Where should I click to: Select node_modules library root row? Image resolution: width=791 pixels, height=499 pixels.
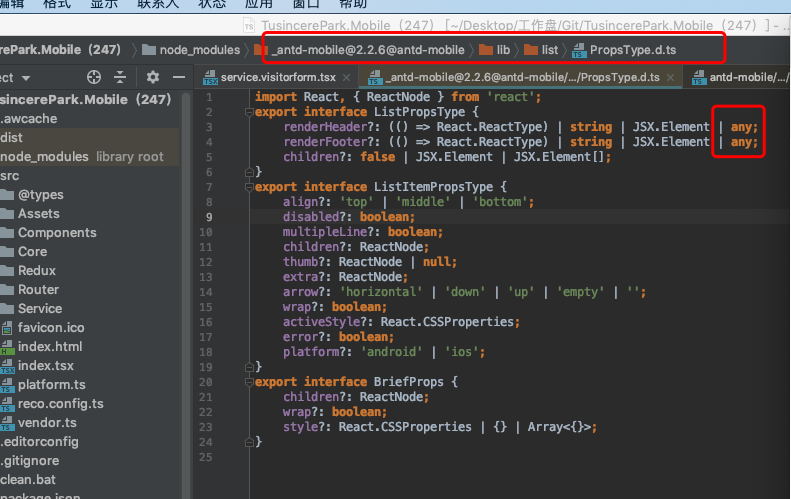click(x=90, y=157)
